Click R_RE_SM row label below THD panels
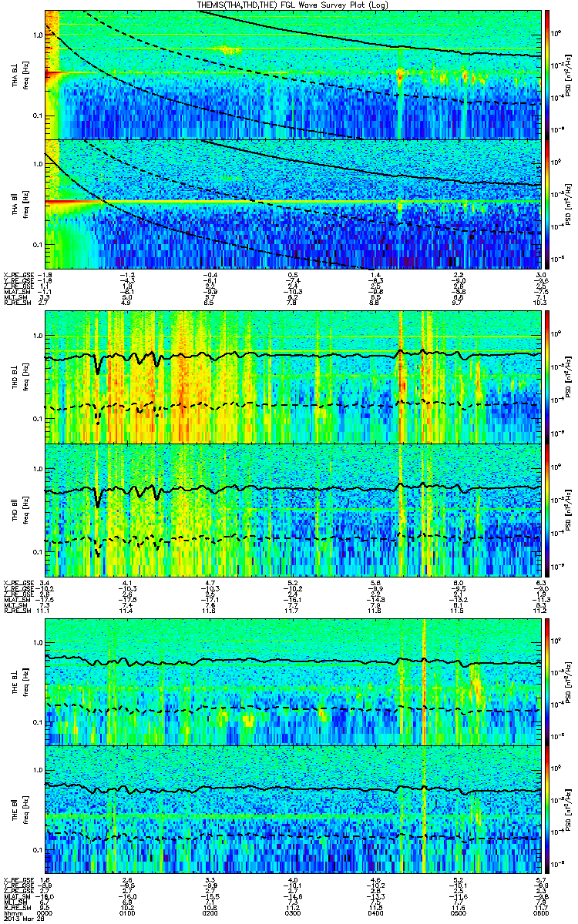 (x=18, y=611)
